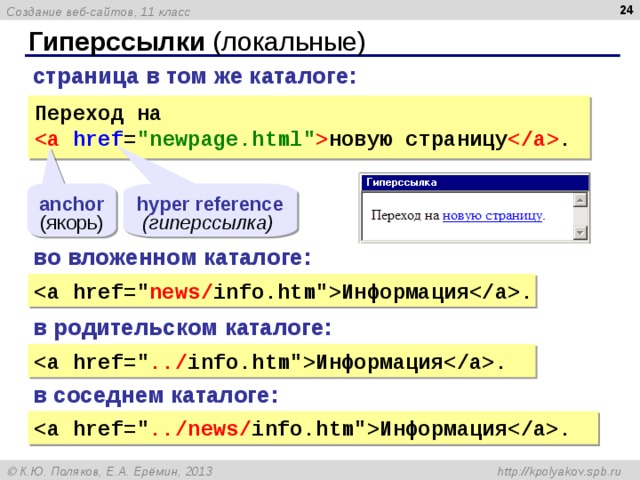Click the text 'Переход на' in yellow code box
The height and width of the screenshot is (480, 640).
(98, 113)
